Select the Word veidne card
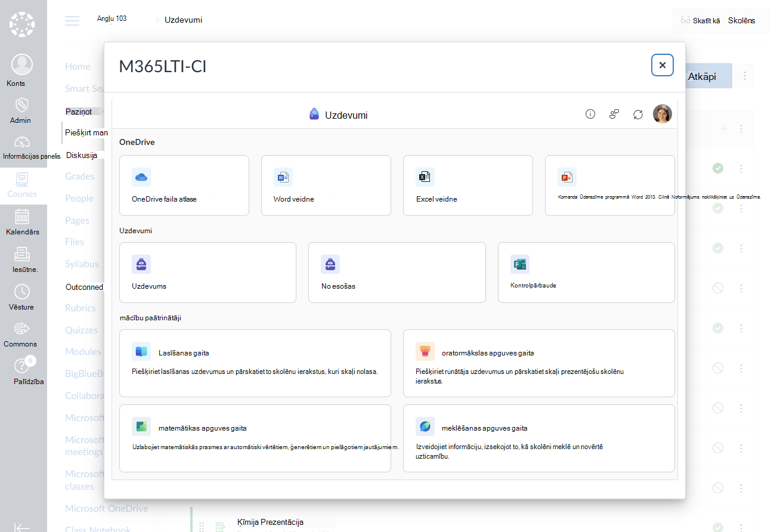 click(x=326, y=185)
